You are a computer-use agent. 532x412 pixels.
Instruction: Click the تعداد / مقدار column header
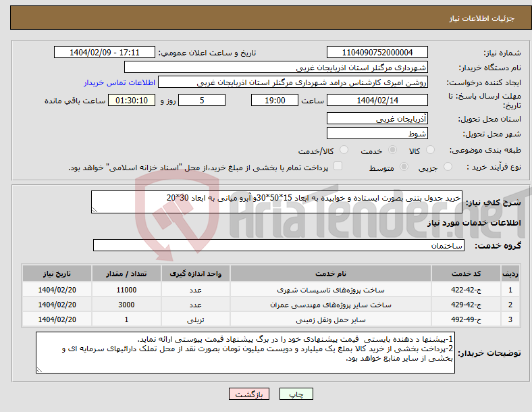[126, 274]
